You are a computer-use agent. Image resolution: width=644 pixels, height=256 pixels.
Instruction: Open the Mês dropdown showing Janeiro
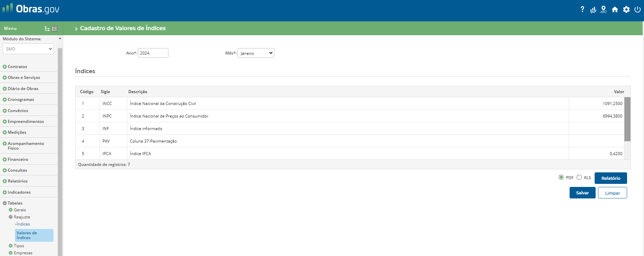(256, 53)
